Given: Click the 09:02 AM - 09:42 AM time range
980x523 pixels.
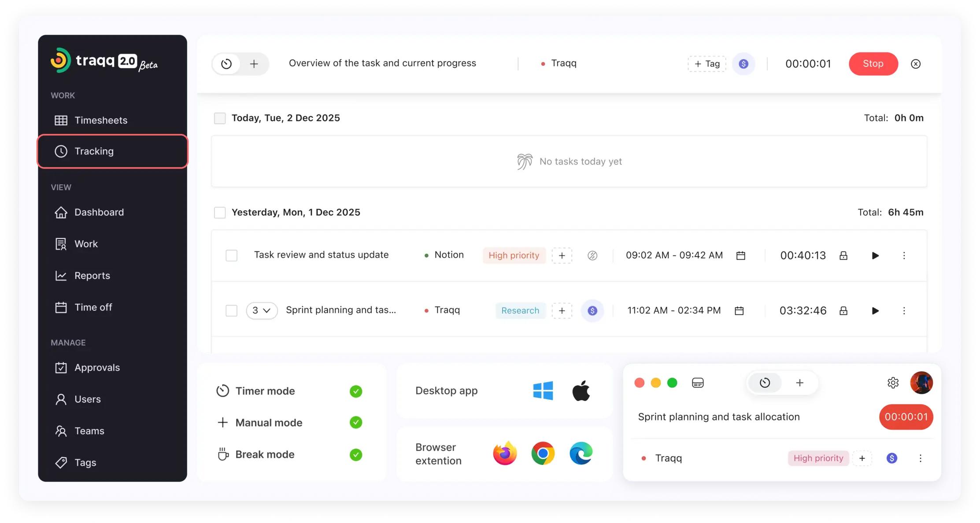Looking at the screenshot, I should [674, 255].
